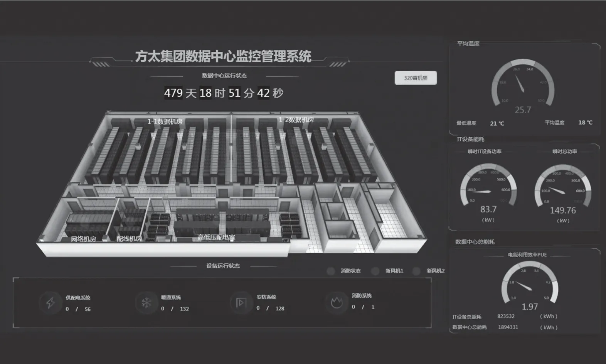Click the 最低温度 value 21 ℃
This screenshot has width=606, height=364.
[497, 123]
